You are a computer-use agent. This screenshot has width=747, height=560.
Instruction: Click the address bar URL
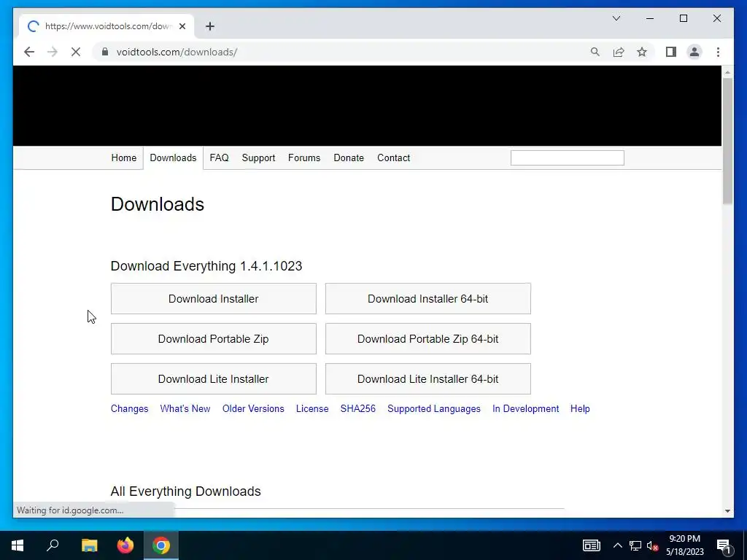(177, 52)
